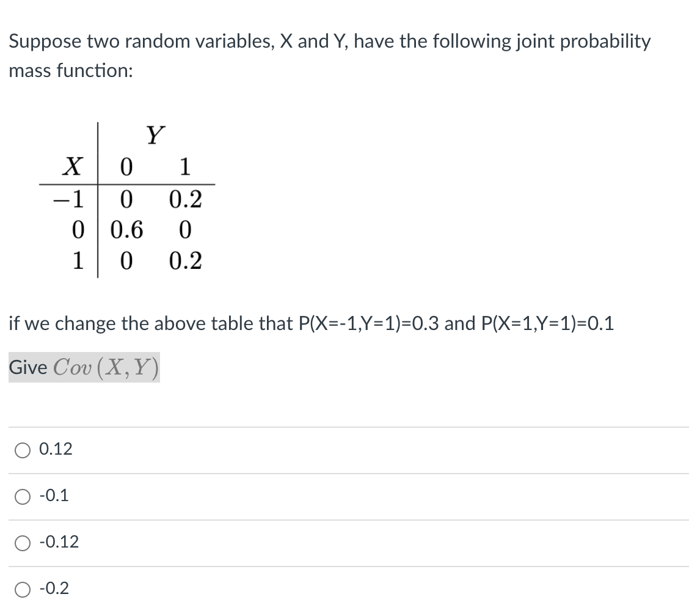Select the -0.12 radio button

23,542
